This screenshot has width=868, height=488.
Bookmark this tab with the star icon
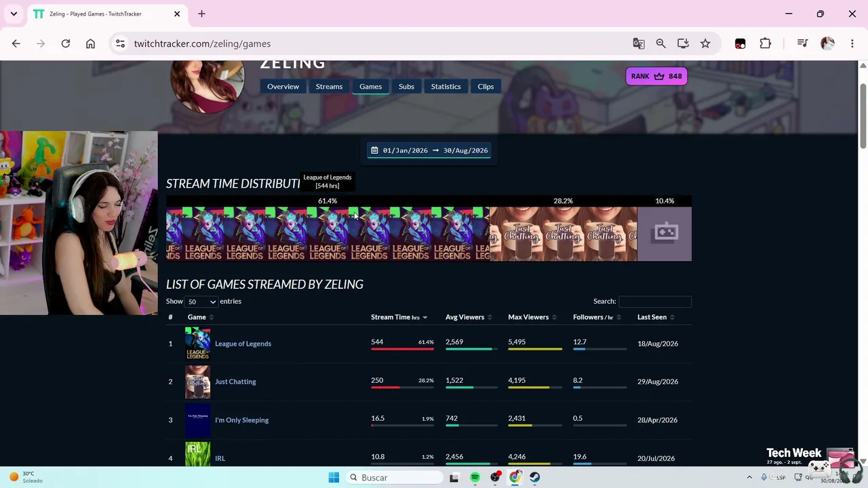[705, 43]
